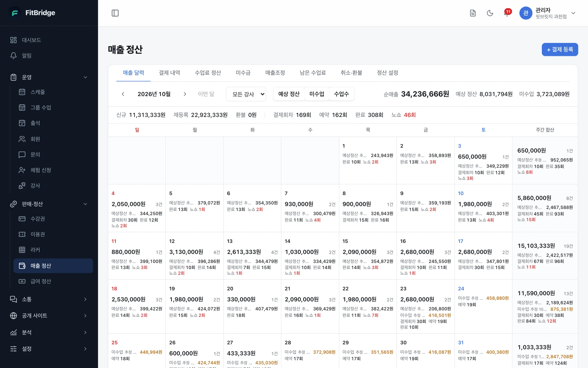Toggle the sidebar panel icon
Screen dimensions: 588x368
click(x=115, y=13)
